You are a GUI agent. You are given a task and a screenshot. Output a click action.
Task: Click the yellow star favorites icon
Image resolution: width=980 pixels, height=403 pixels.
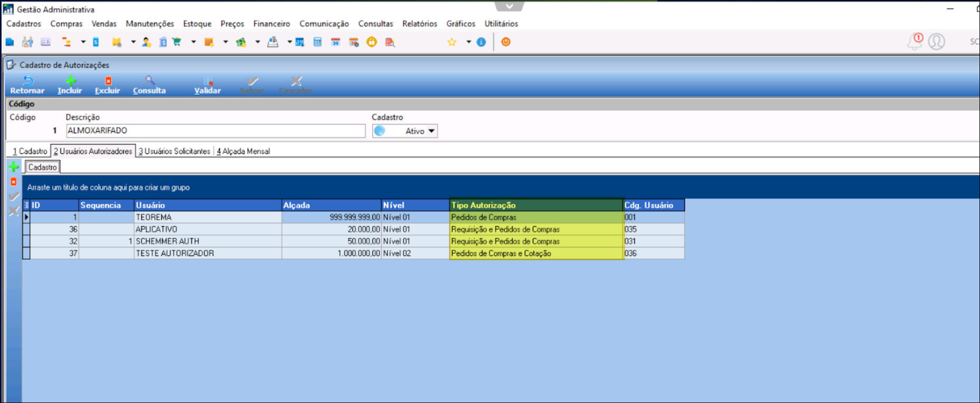[x=452, y=42]
